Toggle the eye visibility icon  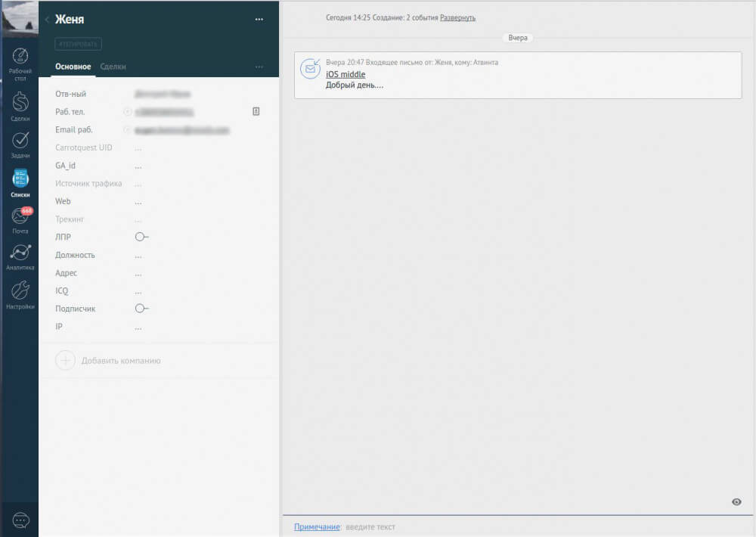(x=736, y=501)
